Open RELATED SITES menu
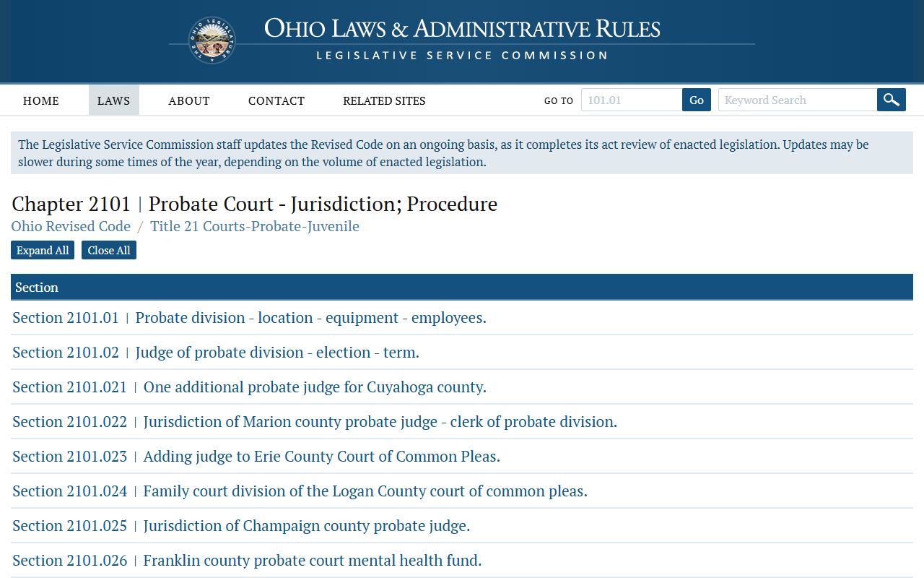 pos(384,100)
